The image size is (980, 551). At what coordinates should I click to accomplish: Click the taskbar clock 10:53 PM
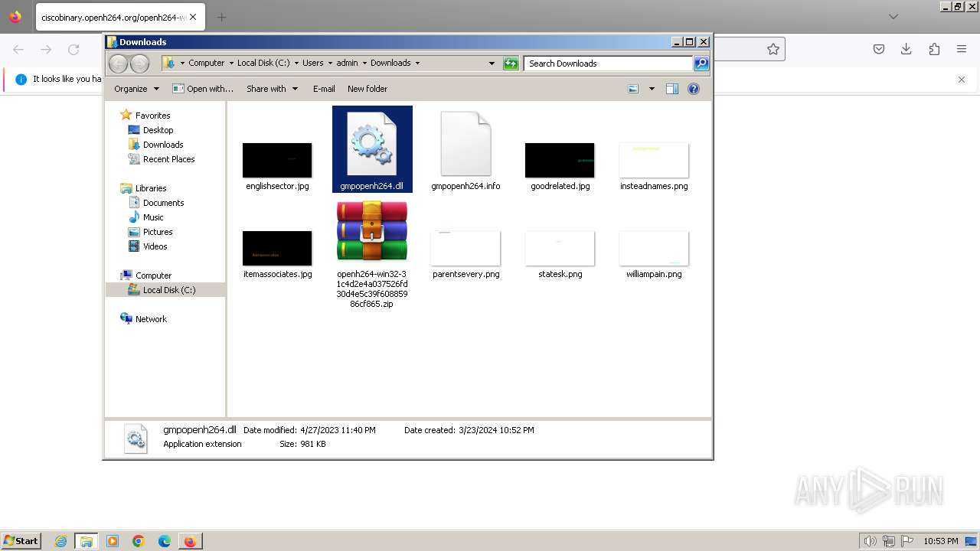941,541
